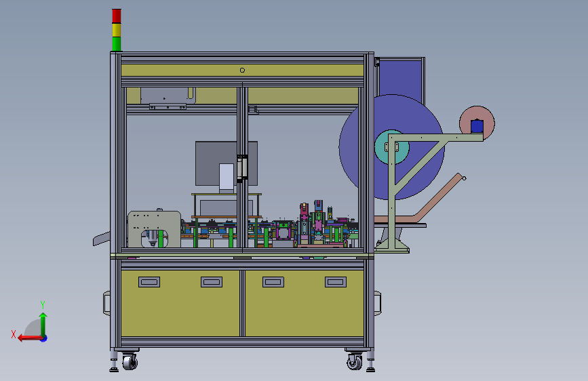Viewport: 588px width, 381px height.
Task: Select the purple back panel at the upper right
Action: [x=401, y=79]
